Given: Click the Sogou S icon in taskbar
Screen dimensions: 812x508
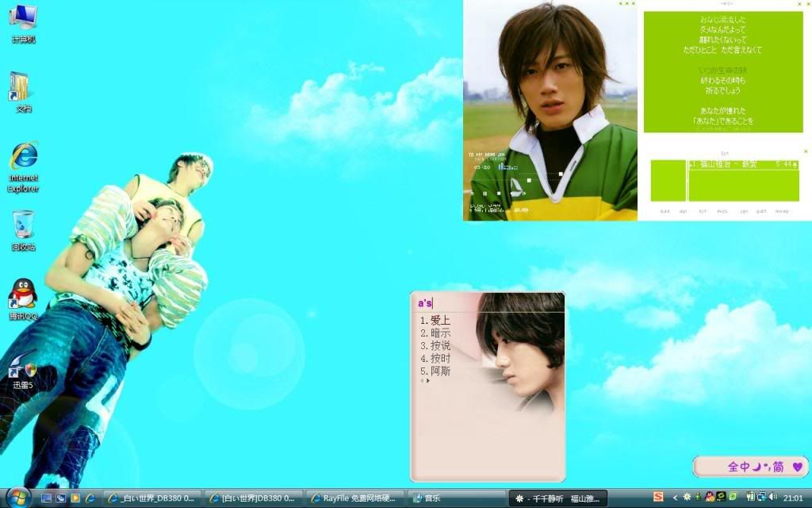Looking at the screenshot, I should click(657, 497).
